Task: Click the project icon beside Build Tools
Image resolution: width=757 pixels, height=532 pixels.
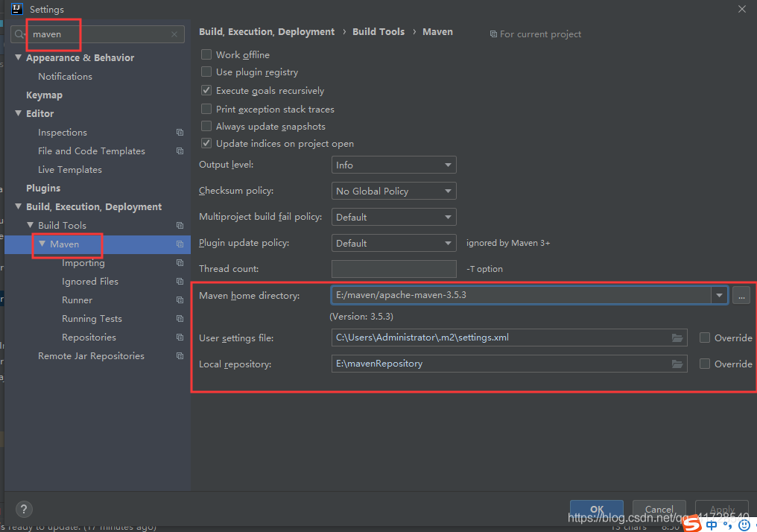Action: point(180,226)
